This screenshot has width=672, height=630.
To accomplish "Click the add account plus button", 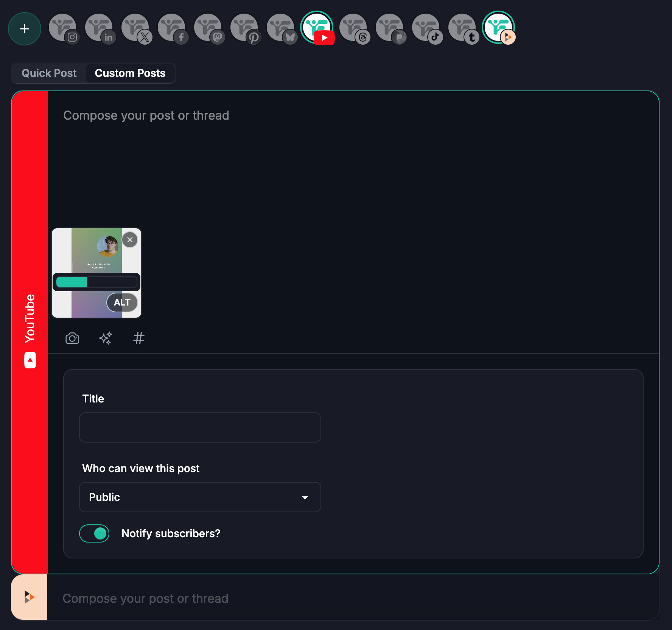I will [x=25, y=29].
